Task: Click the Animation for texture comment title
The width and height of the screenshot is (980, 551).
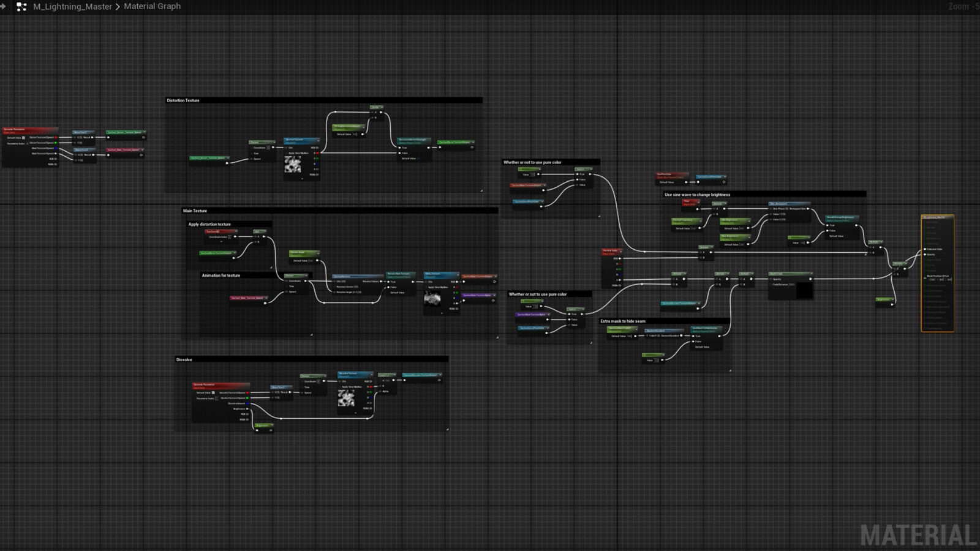Action: click(221, 275)
